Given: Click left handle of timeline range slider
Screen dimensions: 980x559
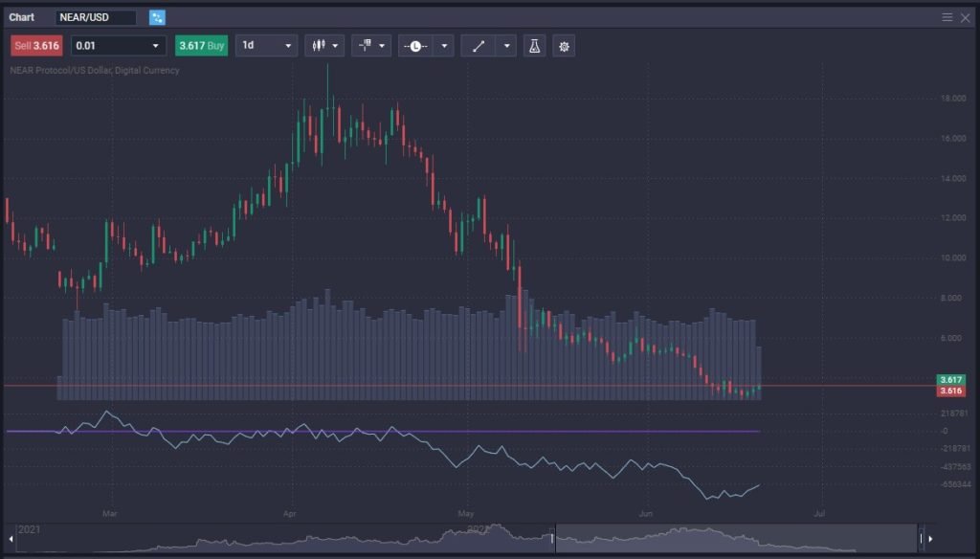Looking at the screenshot, I should pyautogui.click(x=553, y=538).
